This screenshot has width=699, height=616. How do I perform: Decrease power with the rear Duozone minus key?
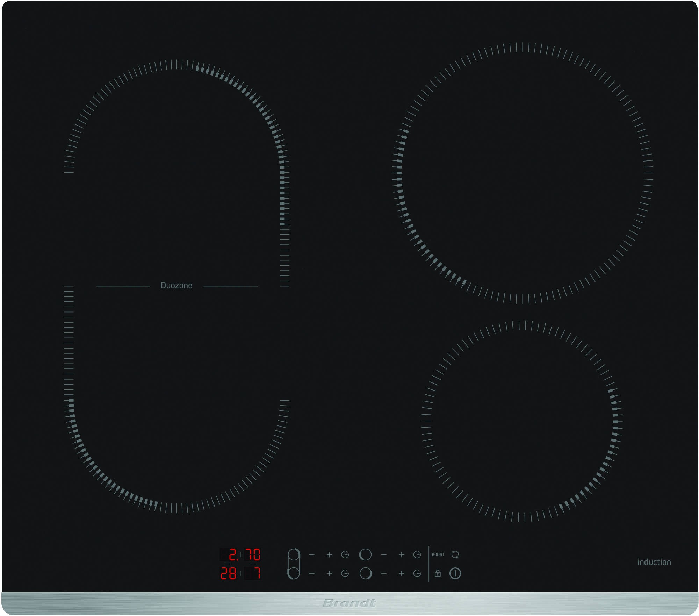coord(312,554)
